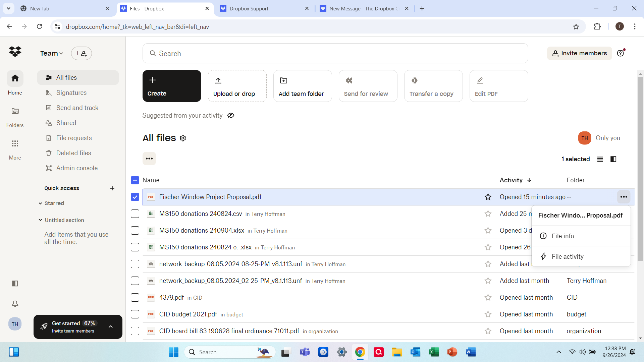Check the 4379.pdf file checkbox
644x362 pixels.
(135, 298)
